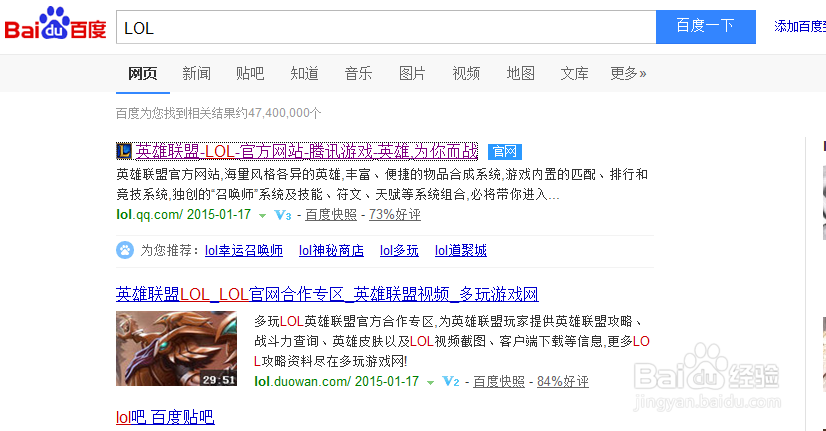
Task: Expand the dropdown arrow after lol.qq.com
Action: [262, 216]
